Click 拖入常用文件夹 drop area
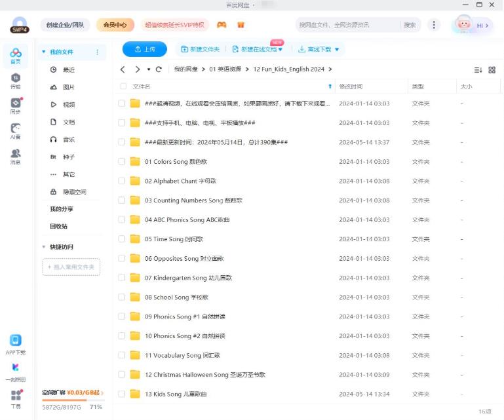 tap(71, 267)
